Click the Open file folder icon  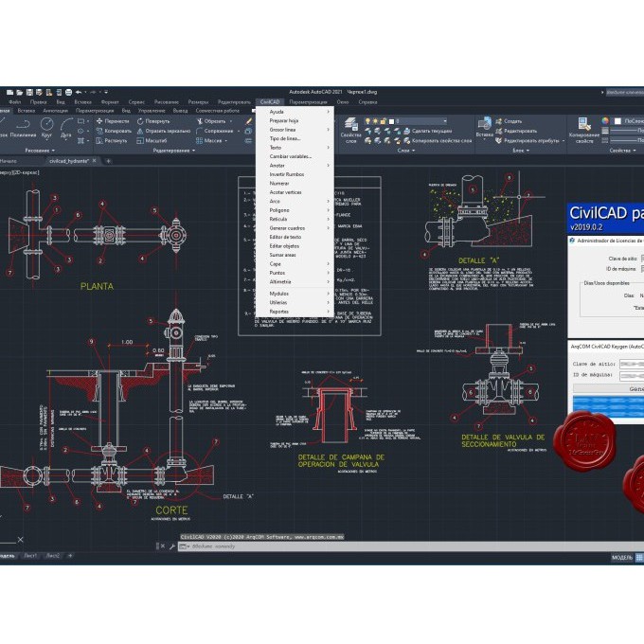pos(19,93)
